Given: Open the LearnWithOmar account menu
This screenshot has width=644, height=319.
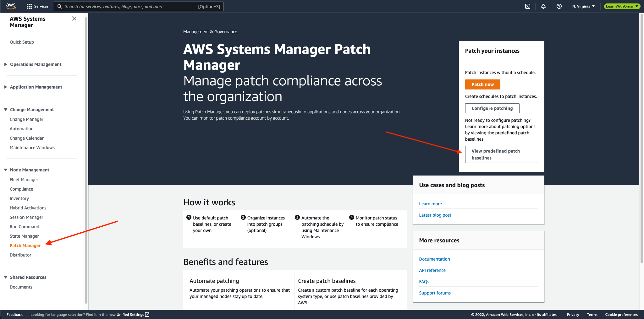Looking at the screenshot, I should 622,6.
